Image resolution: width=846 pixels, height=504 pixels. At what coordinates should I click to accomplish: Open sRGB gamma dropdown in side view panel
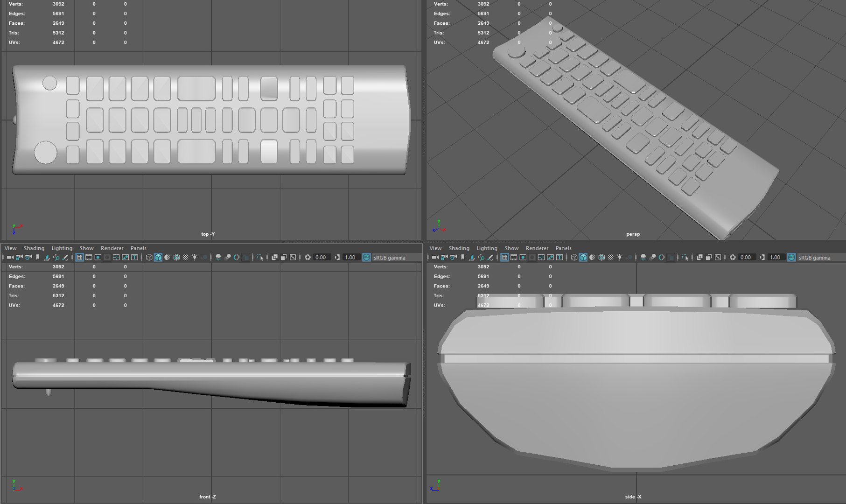pos(815,258)
